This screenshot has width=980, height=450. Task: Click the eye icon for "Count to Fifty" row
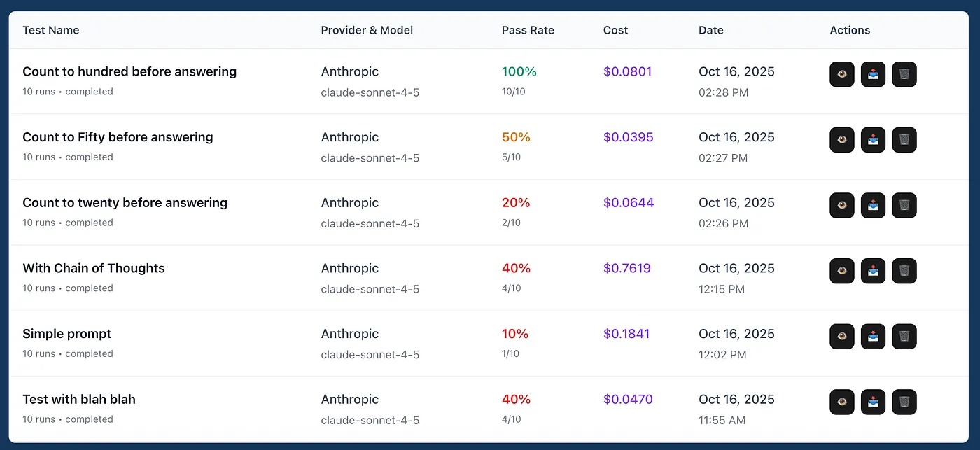(x=841, y=140)
